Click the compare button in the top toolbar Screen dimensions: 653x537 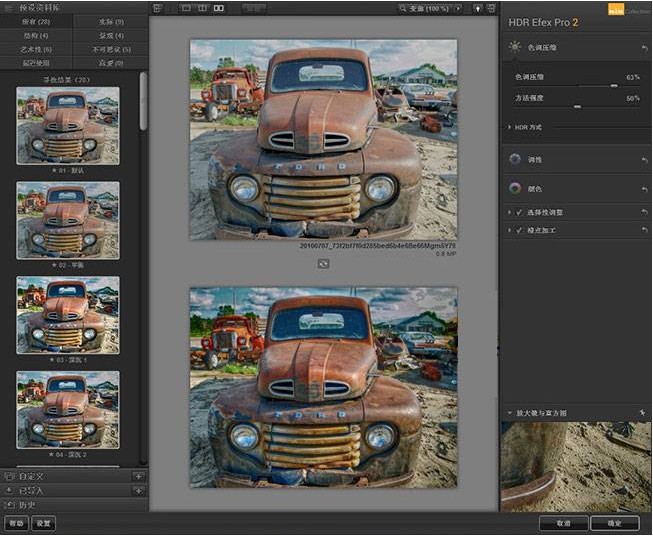(254, 8)
